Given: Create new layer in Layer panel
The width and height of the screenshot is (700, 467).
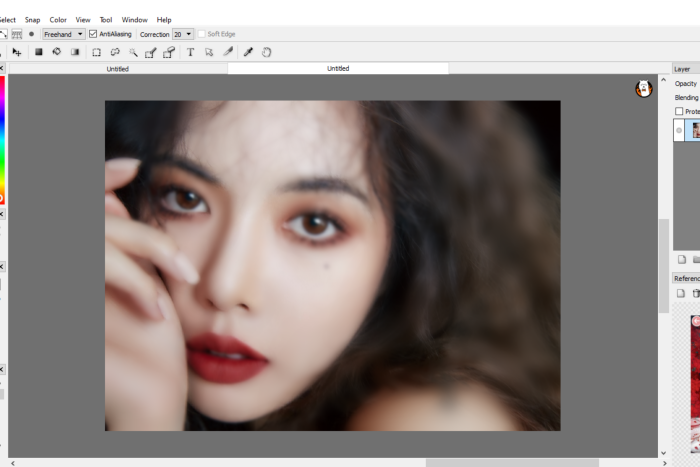Looking at the screenshot, I should click(x=682, y=259).
